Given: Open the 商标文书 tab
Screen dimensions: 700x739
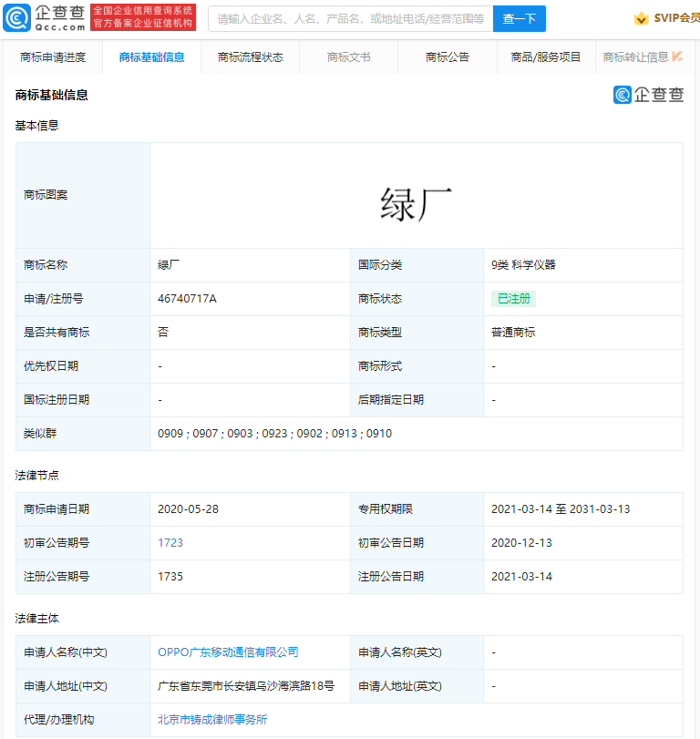Looking at the screenshot, I should click(348, 57).
